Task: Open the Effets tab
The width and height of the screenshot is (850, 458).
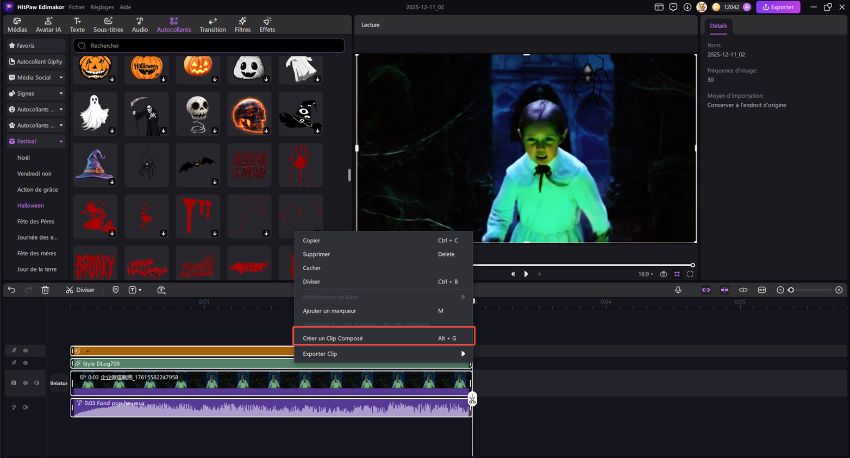Action: click(x=267, y=25)
